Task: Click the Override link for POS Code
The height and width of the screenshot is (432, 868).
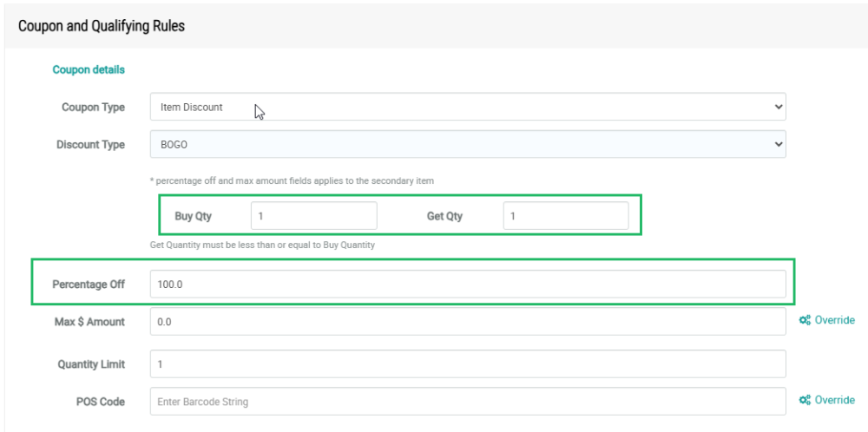Action: pos(834,401)
